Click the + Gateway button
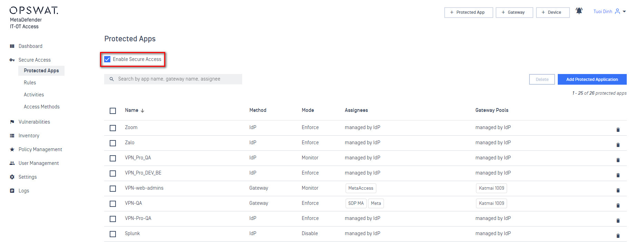 point(514,12)
